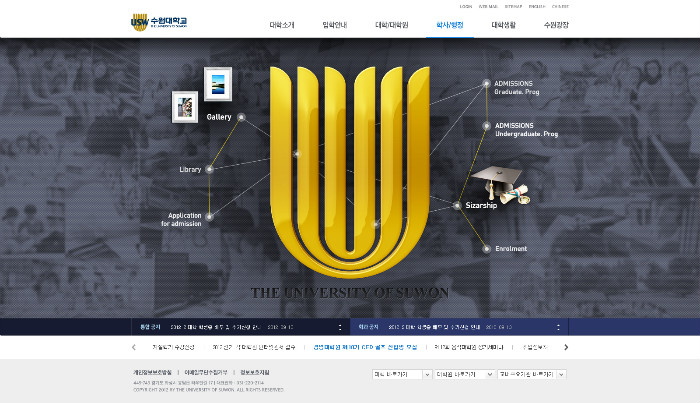Expand the last footer shortcut dropdown
This screenshot has width=700, height=403.
coord(532,374)
